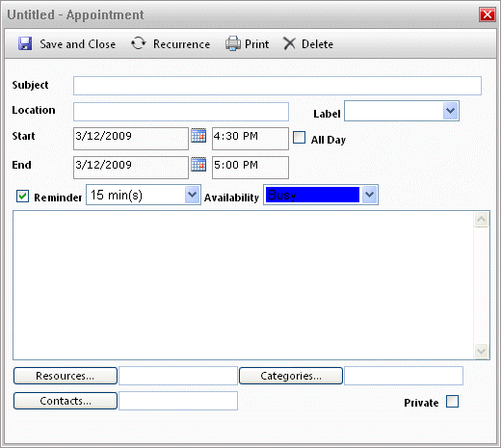Click the Print printer icon
The image size is (502, 448).
tap(233, 43)
